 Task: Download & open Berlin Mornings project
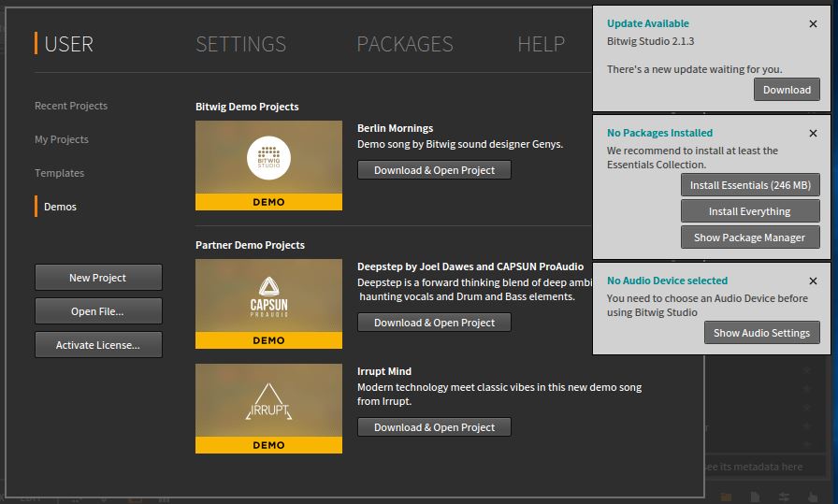[x=434, y=170]
